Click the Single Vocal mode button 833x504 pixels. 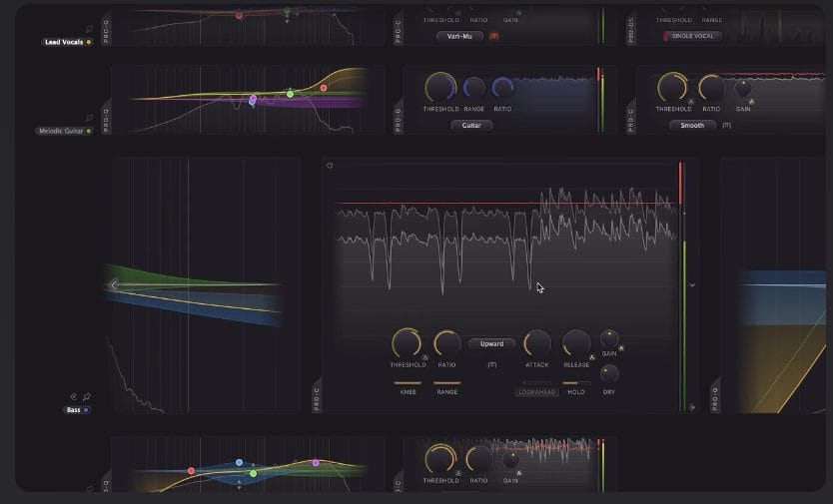[694, 36]
